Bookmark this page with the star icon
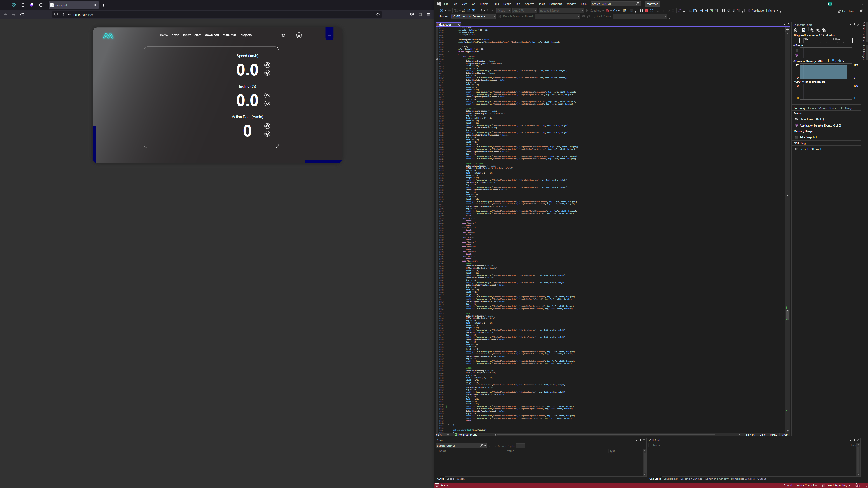The height and width of the screenshot is (488, 868). tap(378, 14)
